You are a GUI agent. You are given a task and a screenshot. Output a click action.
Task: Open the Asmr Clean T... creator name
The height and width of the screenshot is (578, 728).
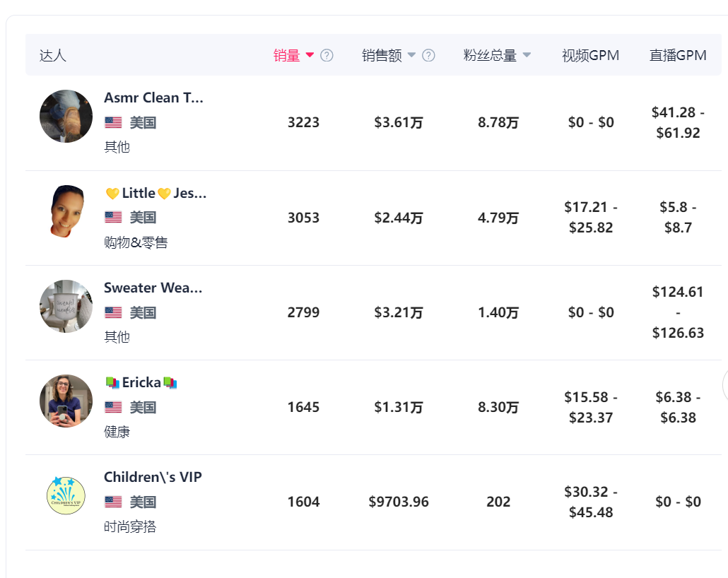pos(153,98)
